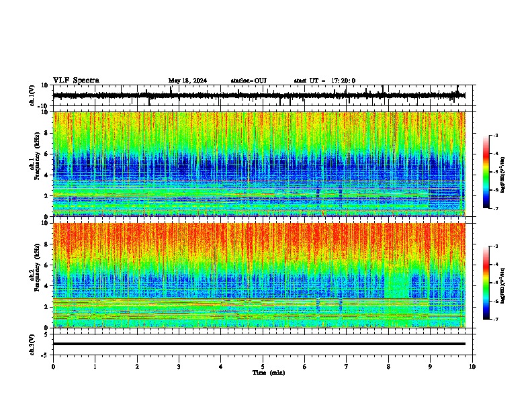Viewport: 532px width, 411px height.
Task: Click the 'start UT = 17:20:0' text
Action: (x=324, y=81)
